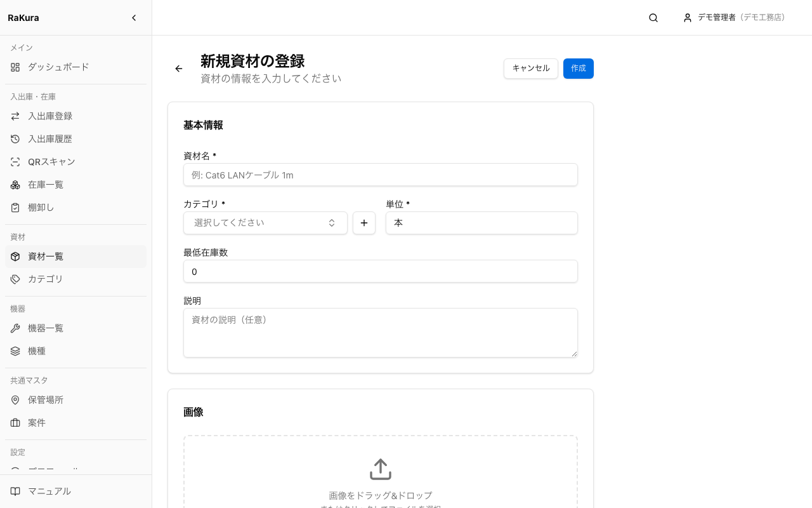The width and height of the screenshot is (812, 508).
Task: Click the 機種 layers icon
Action: [x=15, y=351]
